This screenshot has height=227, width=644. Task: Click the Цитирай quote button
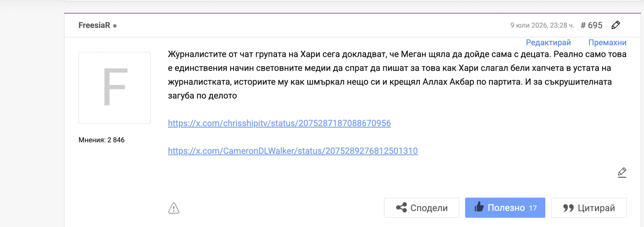(589, 208)
